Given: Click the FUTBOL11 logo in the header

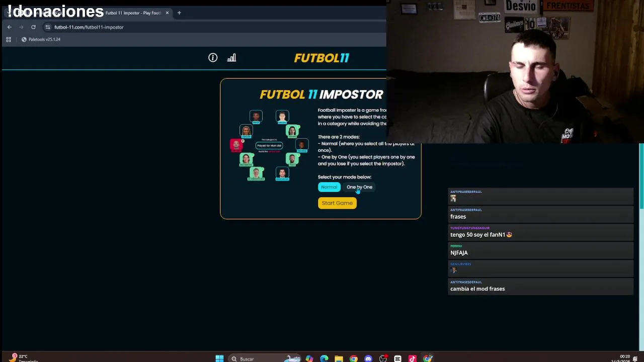Looking at the screenshot, I should coord(321,58).
